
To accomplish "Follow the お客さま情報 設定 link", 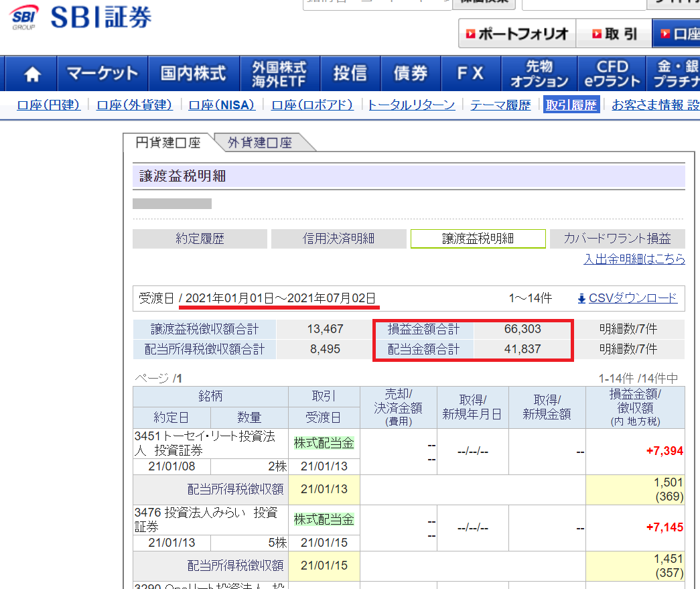I will click(x=655, y=105).
